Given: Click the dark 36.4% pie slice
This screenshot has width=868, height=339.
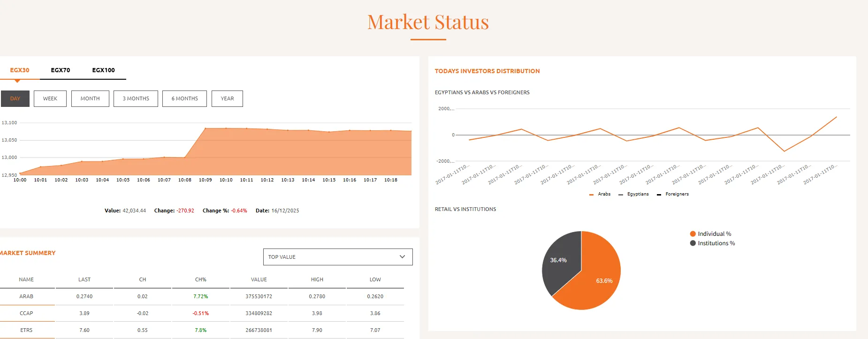Looking at the screenshot, I should (561, 263).
